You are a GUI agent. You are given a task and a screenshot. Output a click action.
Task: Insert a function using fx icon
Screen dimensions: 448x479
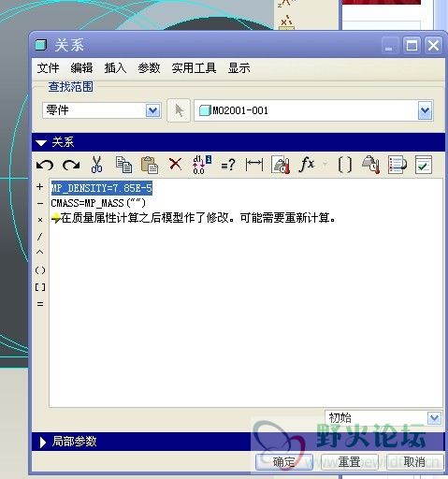click(307, 164)
